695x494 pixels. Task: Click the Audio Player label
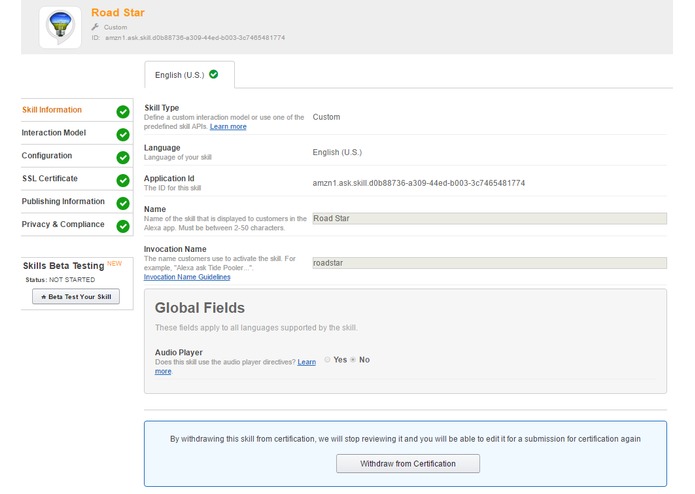click(x=179, y=353)
